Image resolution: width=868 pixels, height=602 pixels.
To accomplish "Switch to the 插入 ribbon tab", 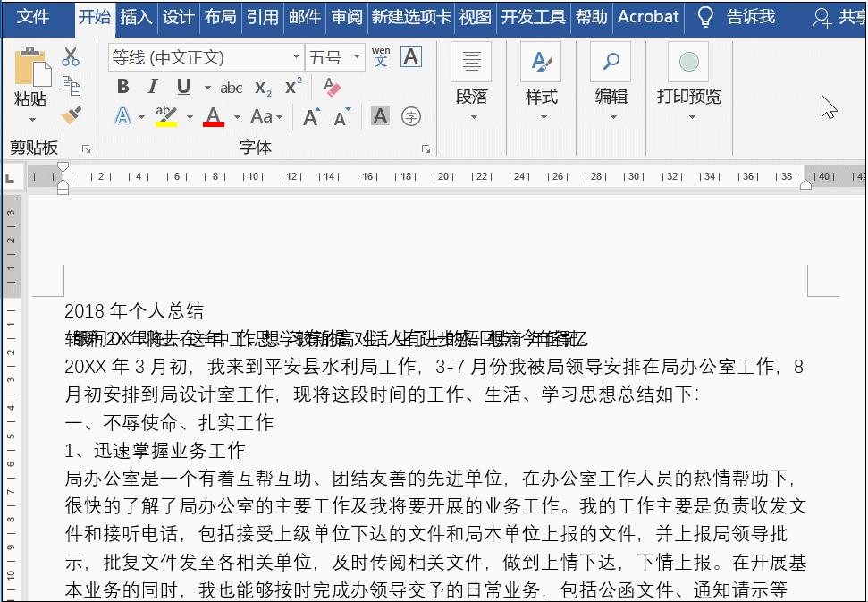I will pos(136,16).
